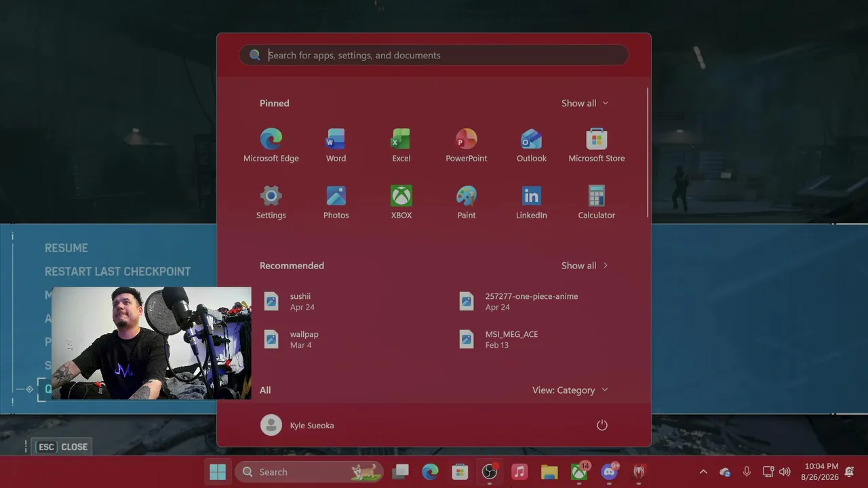Open Calculator from pinned apps
868x488 pixels.
coord(596,203)
